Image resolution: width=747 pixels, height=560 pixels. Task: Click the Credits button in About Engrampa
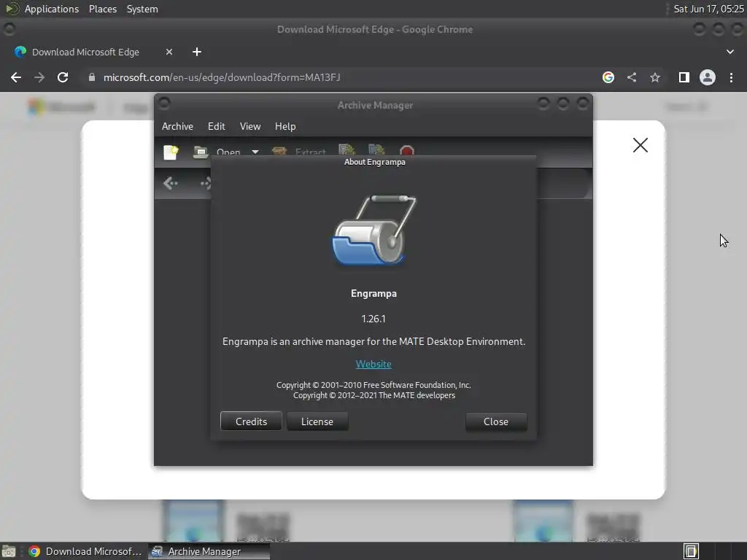251,421
